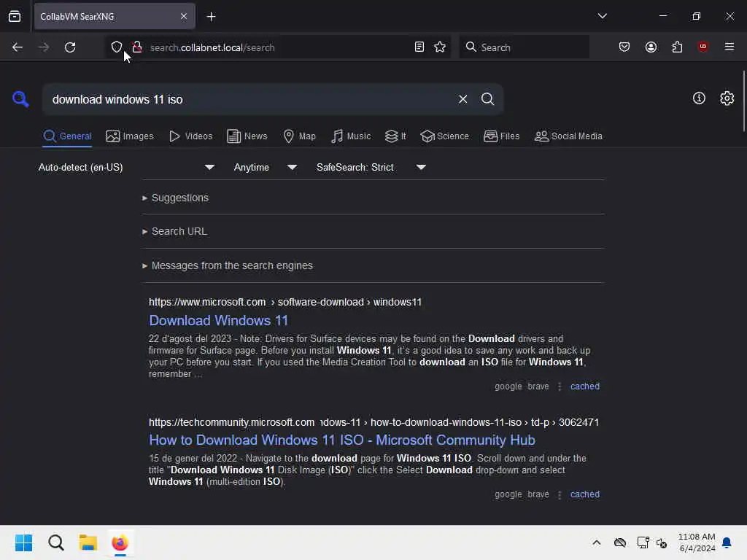Click the volume muted tray icon

coord(662,542)
